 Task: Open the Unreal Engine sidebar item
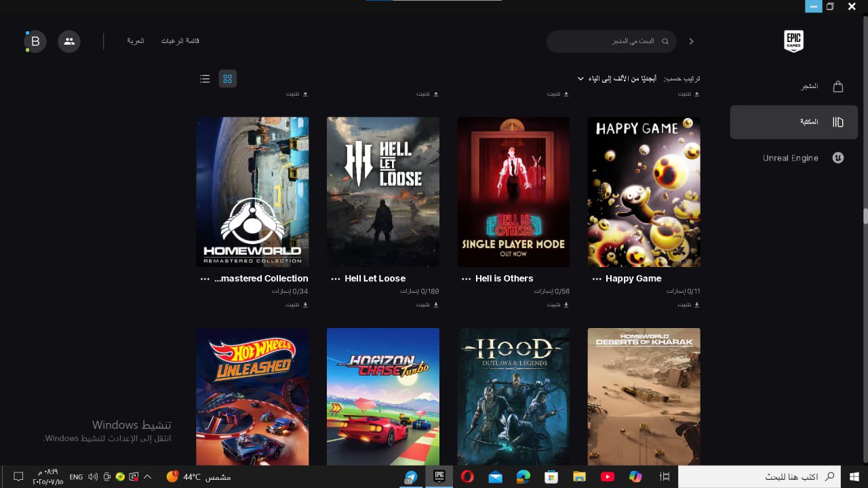794,158
